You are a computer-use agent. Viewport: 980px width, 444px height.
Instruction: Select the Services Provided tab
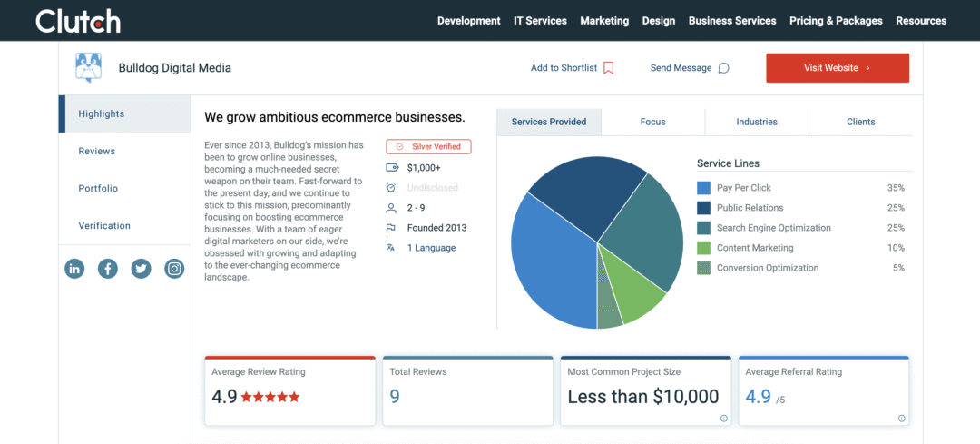click(x=549, y=122)
